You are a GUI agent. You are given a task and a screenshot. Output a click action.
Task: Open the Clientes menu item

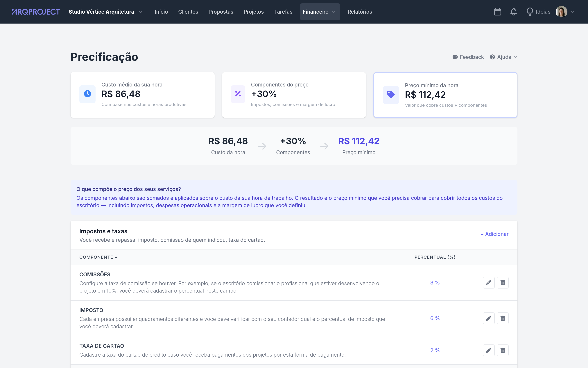[x=188, y=12]
